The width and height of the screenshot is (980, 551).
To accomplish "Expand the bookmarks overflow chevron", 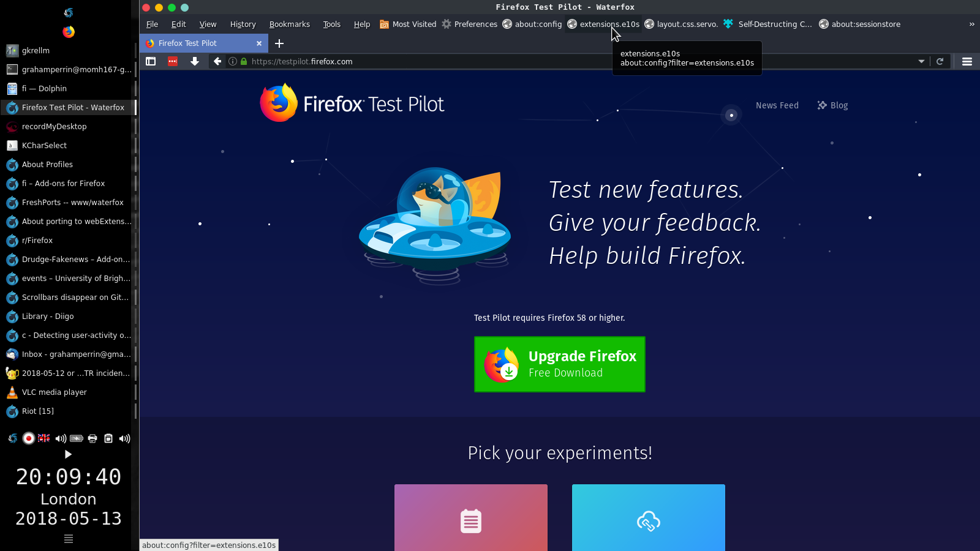I will click(971, 24).
